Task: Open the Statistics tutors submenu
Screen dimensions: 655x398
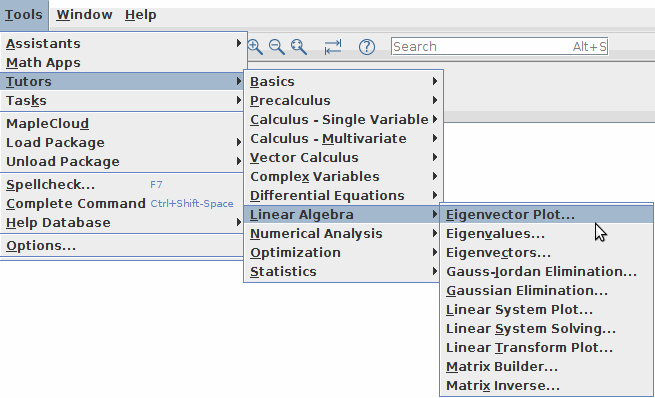Action: click(x=343, y=271)
